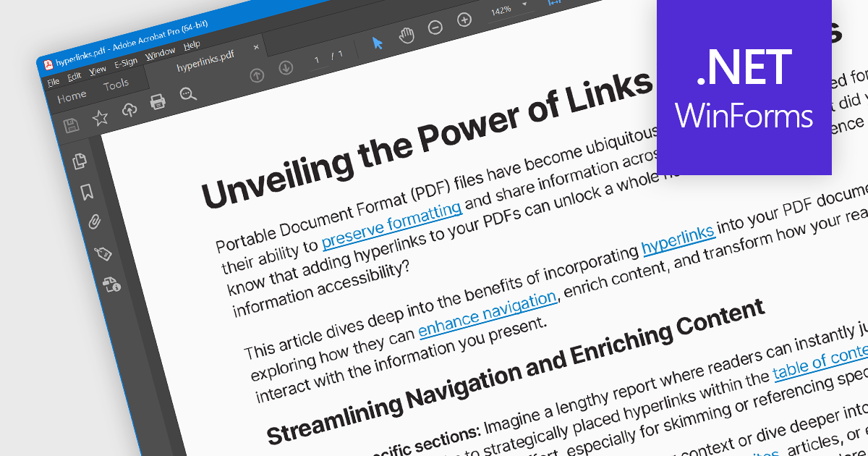Click the Zoom out minus icon

(x=435, y=28)
